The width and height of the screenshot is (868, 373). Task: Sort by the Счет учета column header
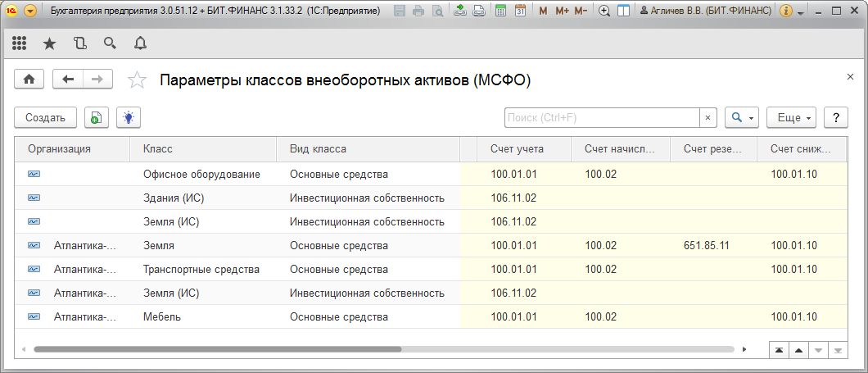coord(517,149)
